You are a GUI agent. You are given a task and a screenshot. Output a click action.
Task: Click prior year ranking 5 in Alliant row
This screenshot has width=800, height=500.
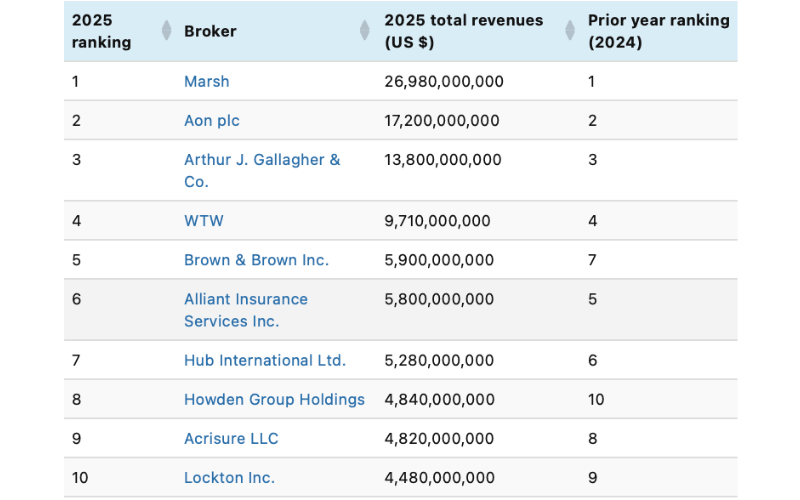tap(592, 299)
